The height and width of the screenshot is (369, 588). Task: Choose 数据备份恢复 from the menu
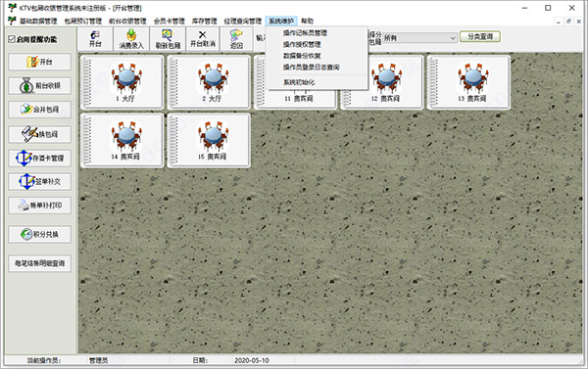pos(302,56)
